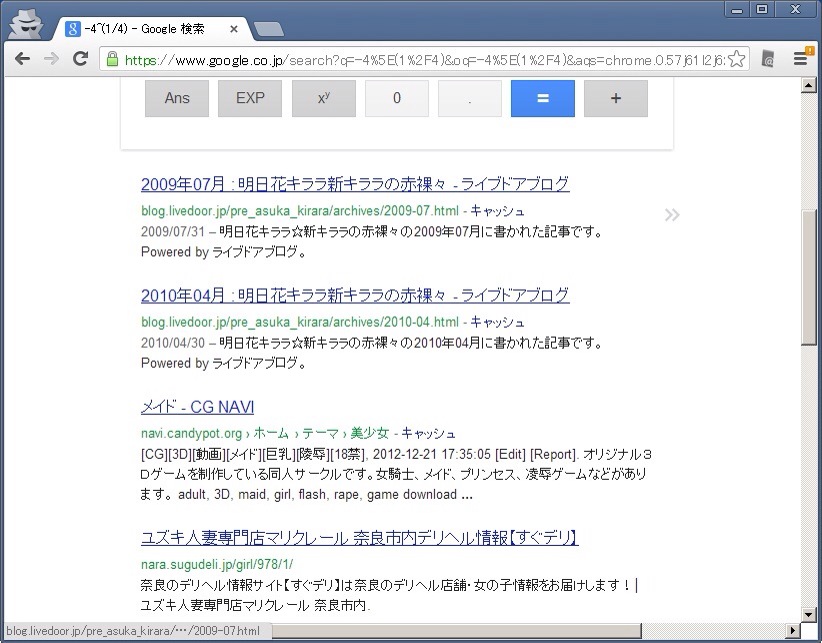Minimize the Chrome window
This screenshot has height=643, width=822.
tap(737, 9)
